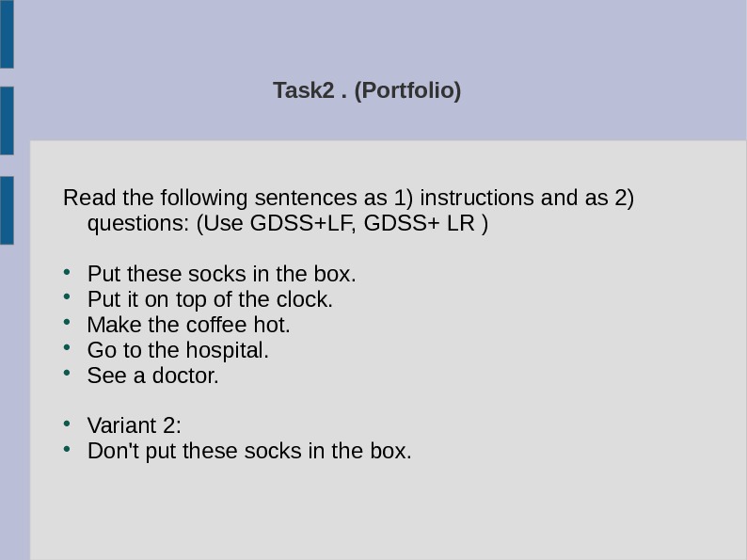Click the bullet before the first "Put these socks" line
The image size is (747, 560).
point(68,273)
